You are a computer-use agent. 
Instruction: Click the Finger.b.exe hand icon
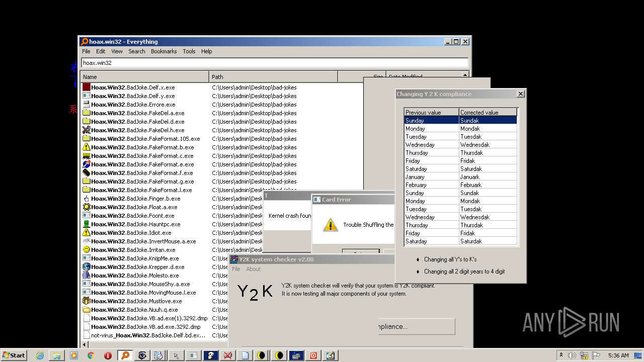point(86,199)
